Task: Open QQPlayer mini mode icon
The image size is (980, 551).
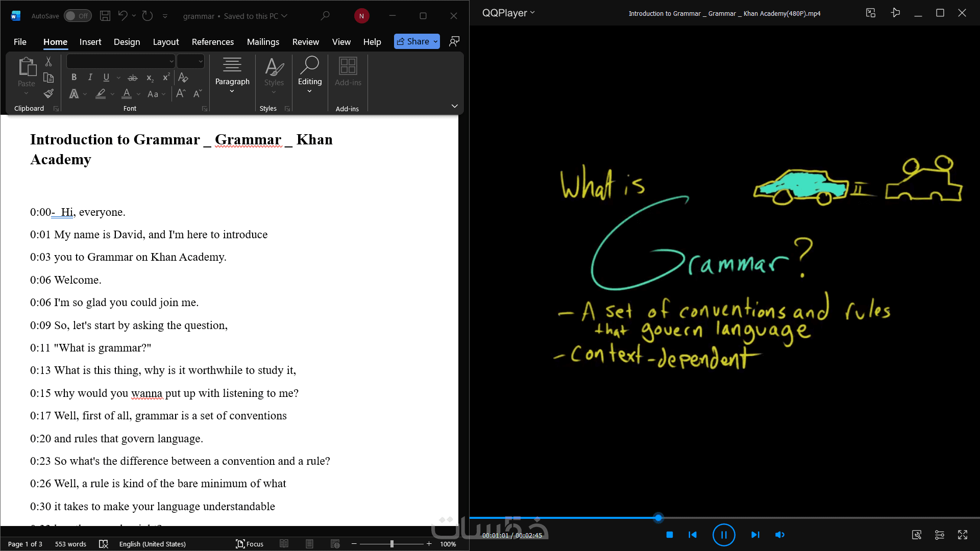Action: click(871, 13)
